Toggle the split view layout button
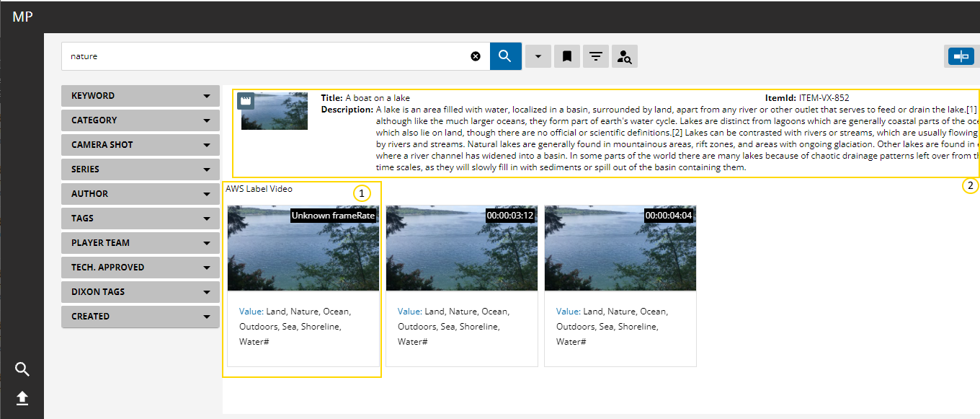Image resolution: width=980 pixels, height=419 pixels. 961,56
